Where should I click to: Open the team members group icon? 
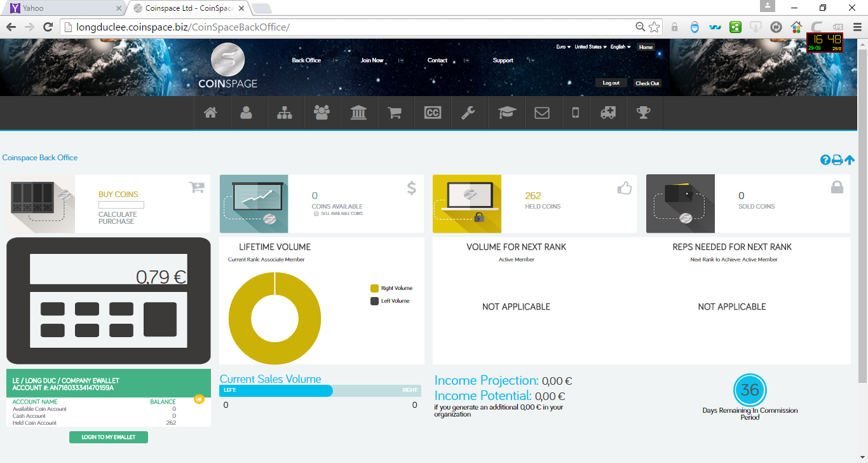[322, 113]
